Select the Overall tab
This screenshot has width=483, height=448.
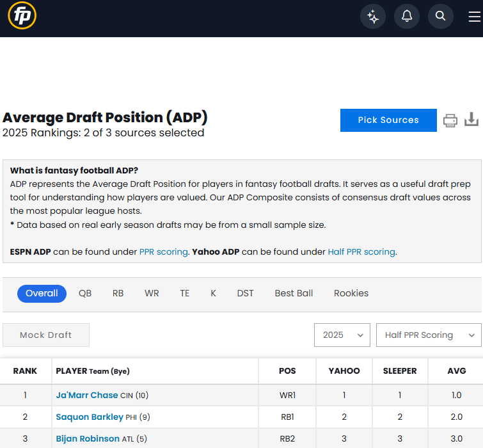click(42, 293)
